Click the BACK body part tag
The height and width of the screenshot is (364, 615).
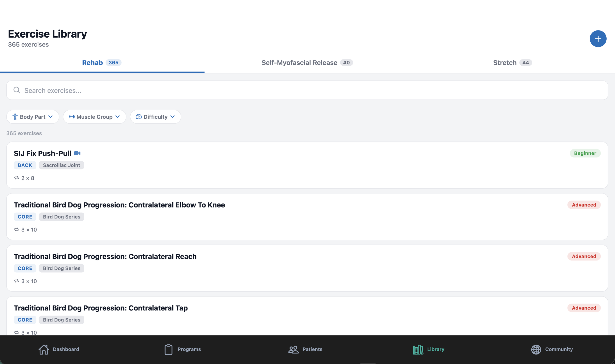pos(25,165)
